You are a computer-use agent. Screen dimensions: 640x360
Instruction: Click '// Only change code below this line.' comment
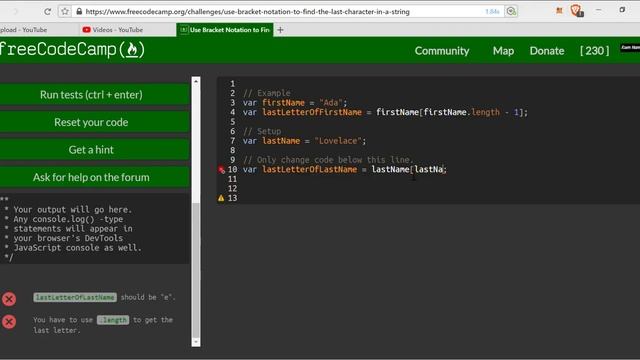pyautogui.click(x=328, y=160)
